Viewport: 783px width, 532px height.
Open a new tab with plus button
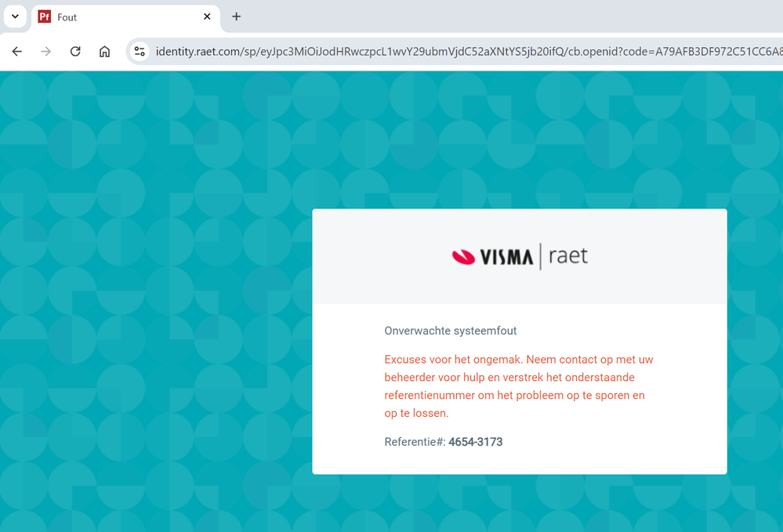click(x=236, y=16)
